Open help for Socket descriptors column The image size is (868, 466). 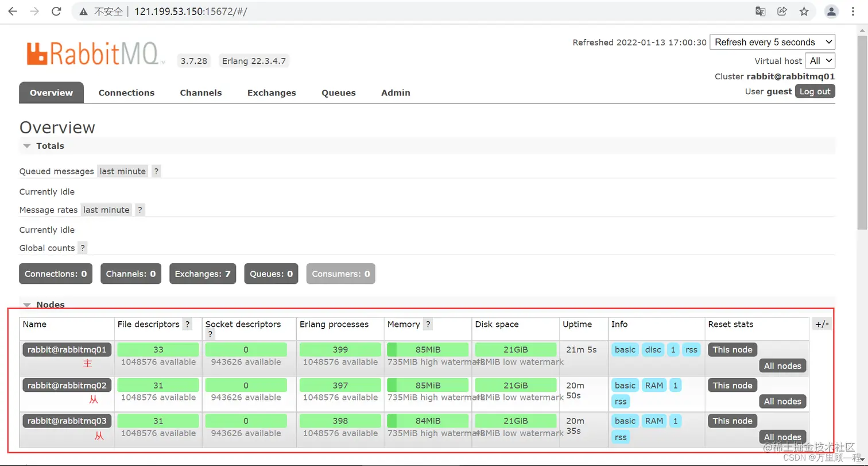210,334
